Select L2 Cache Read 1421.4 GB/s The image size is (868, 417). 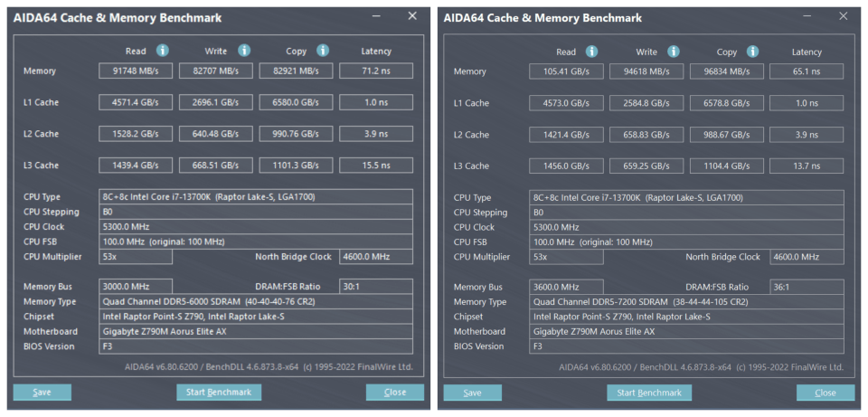566,135
